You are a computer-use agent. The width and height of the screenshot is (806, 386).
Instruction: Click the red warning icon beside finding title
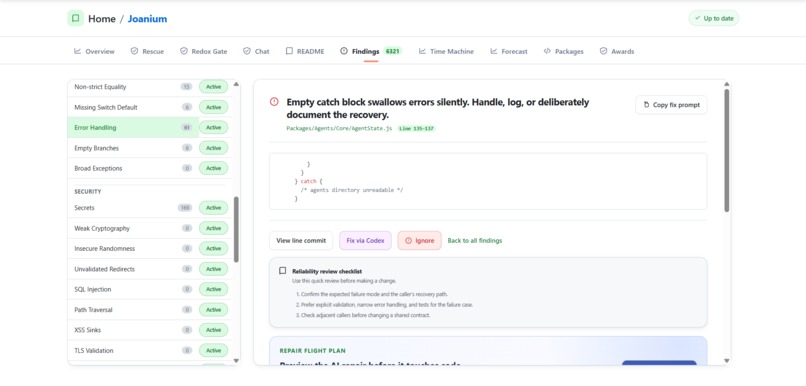pos(274,102)
